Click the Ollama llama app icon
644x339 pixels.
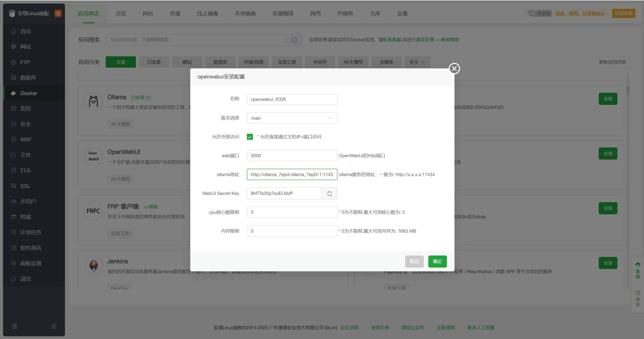pos(94,102)
